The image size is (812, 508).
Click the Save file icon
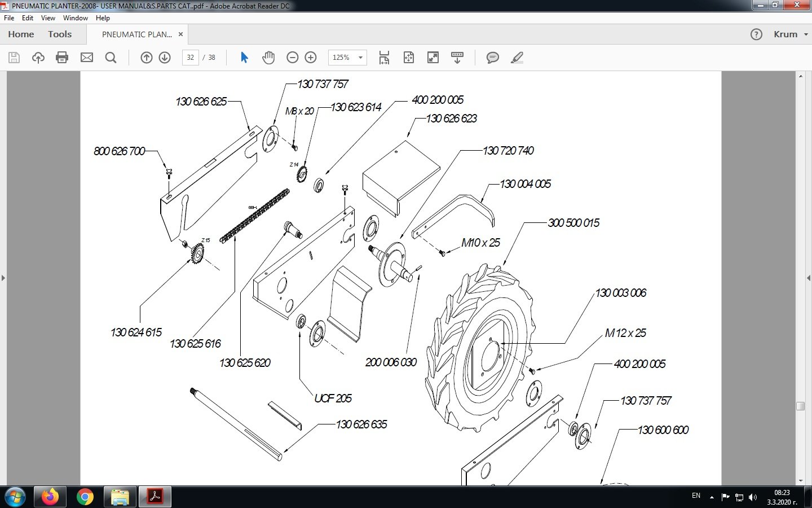[x=14, y=58]
